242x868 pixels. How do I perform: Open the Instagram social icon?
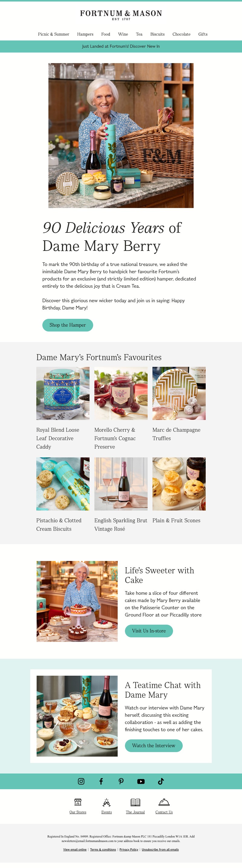click(x=81, y=781)
